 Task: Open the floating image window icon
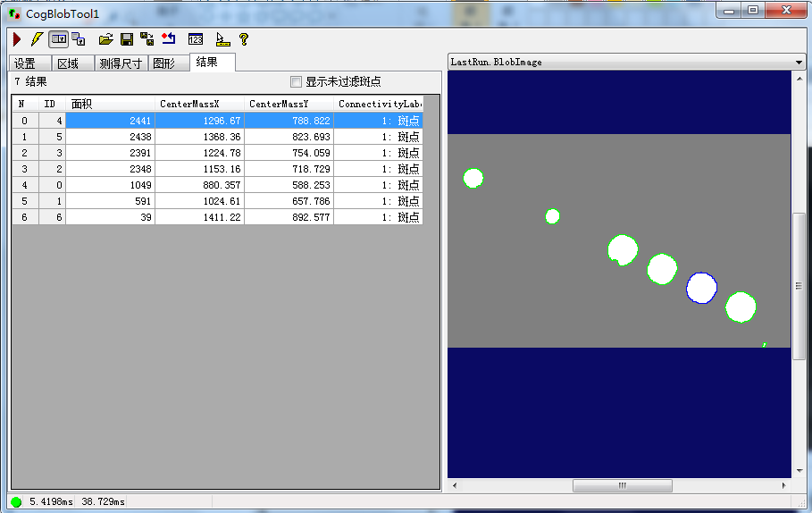point(79,39)
